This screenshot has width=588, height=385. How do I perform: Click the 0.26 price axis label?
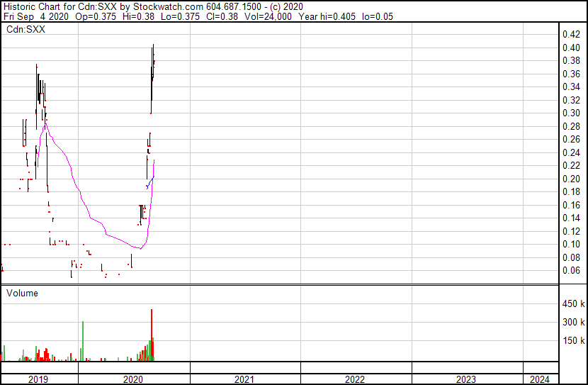point(571,140)
